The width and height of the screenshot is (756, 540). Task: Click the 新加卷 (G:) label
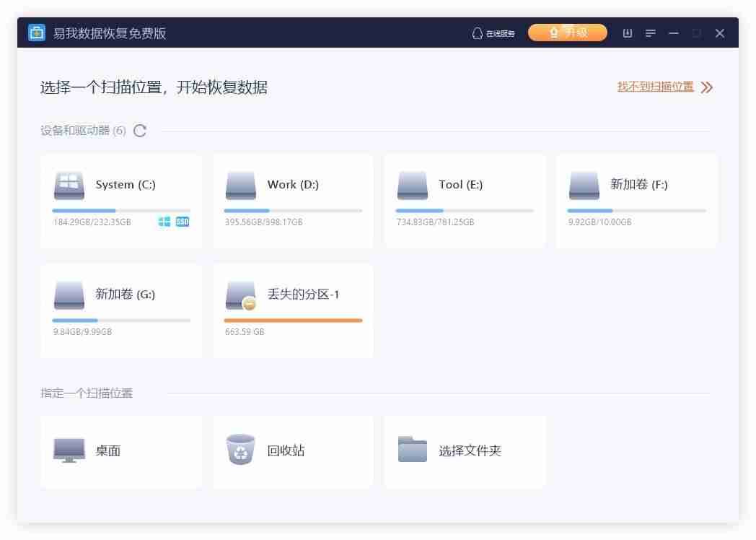tap(126, 295)
